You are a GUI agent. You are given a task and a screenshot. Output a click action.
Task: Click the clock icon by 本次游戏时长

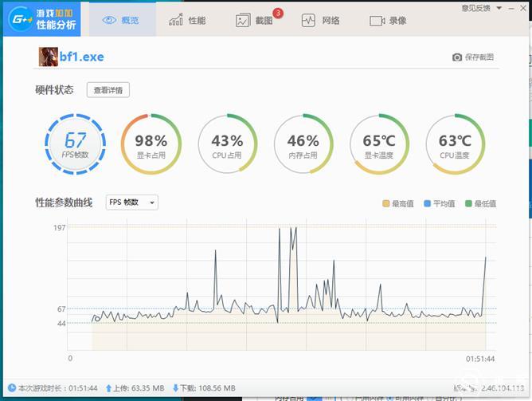click(12, 387)
